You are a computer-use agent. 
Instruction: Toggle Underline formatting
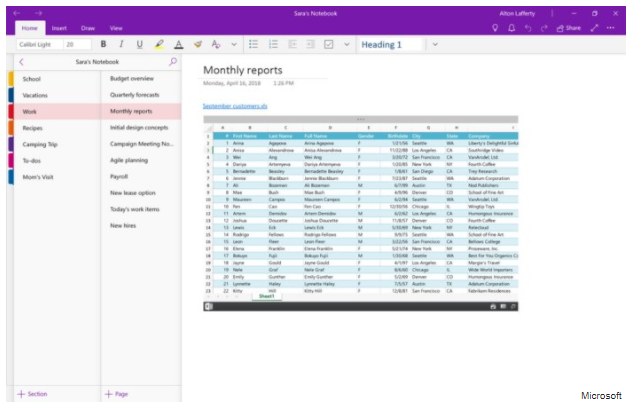pyautogui.click(x=139, y=44)
